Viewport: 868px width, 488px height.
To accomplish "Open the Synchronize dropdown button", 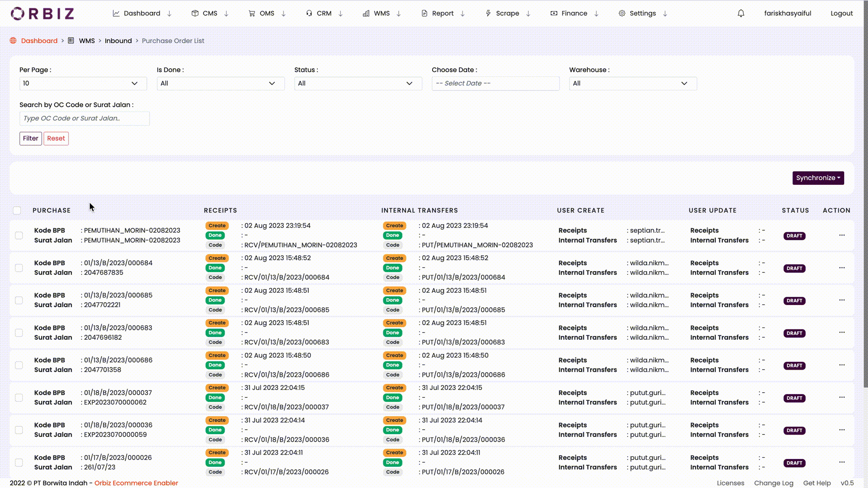I will click(818, 178).
